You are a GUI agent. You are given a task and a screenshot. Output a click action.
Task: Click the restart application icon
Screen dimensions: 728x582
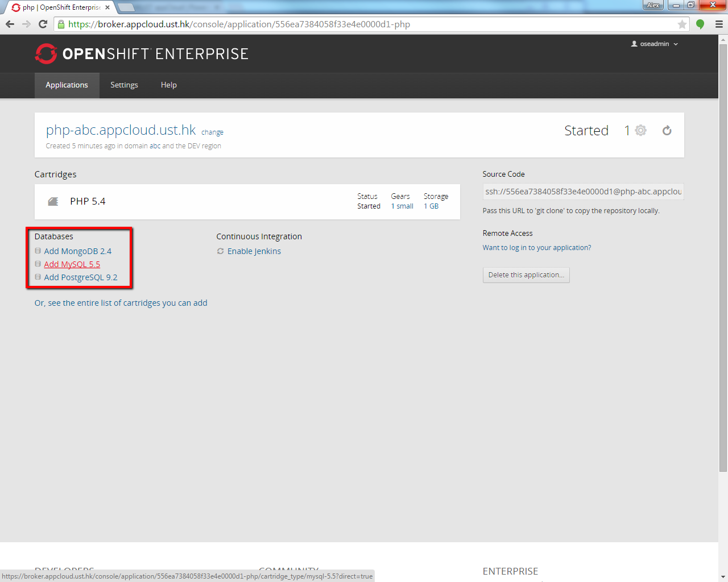667,131
